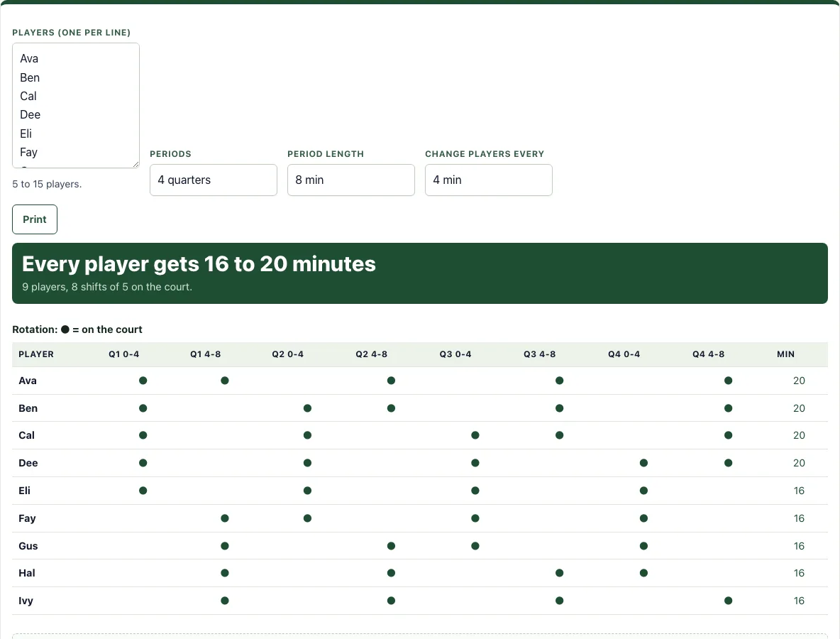Click the name Ava in the players textarea
The image size is (840, 639).
29,58
